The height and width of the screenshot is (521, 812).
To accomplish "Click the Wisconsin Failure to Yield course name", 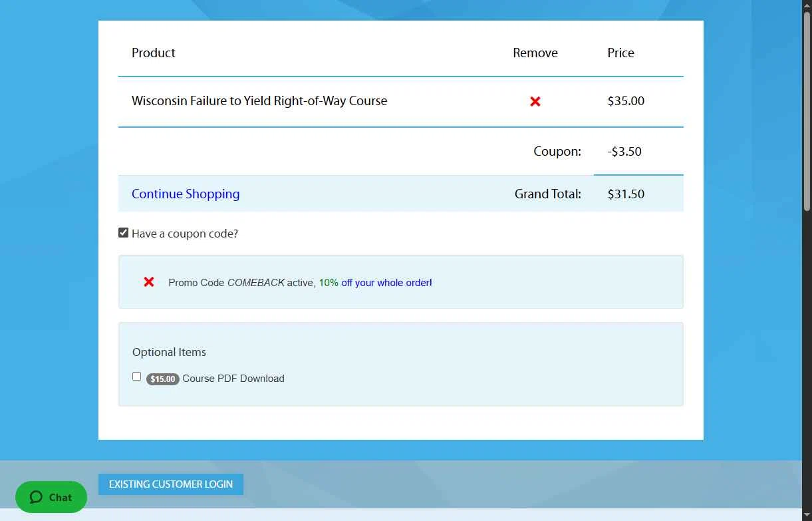I will click(259, 101).
